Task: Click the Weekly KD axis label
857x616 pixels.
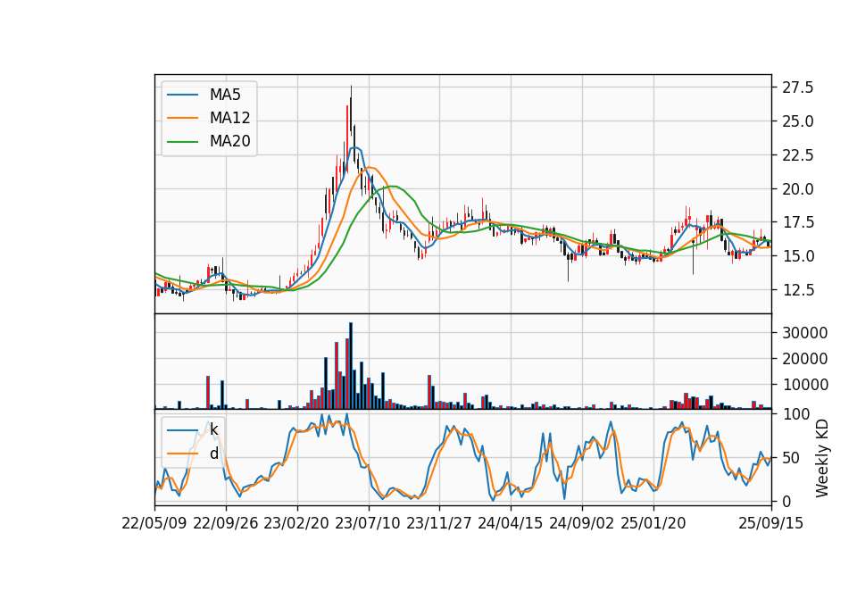Action: (x=822, y=458)
